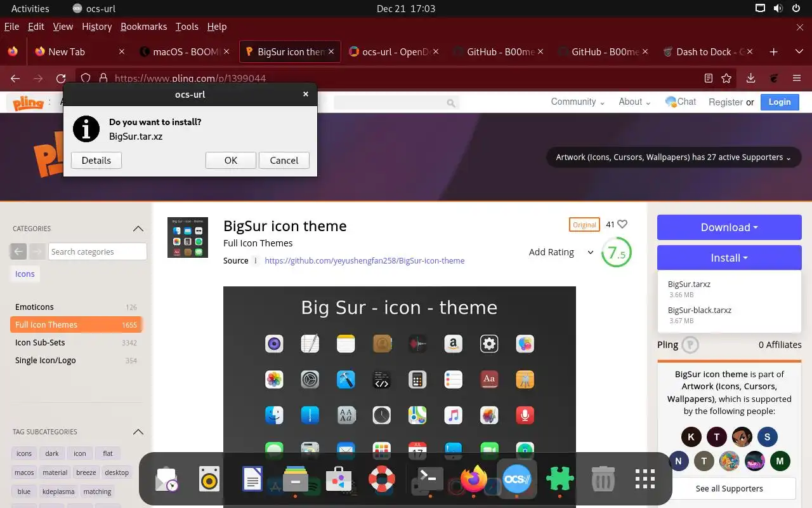Open the Tools menu
812x508 pixels.
(x=187, y=27)
